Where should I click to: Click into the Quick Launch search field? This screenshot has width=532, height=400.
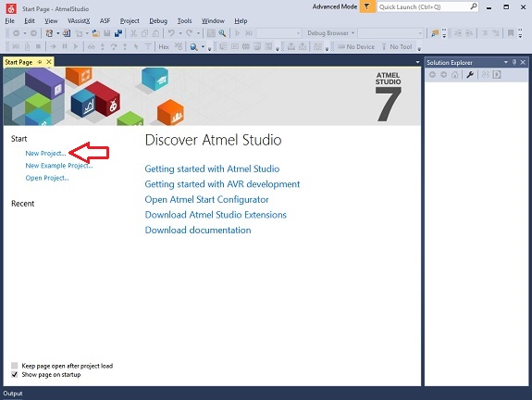[423, 6]
